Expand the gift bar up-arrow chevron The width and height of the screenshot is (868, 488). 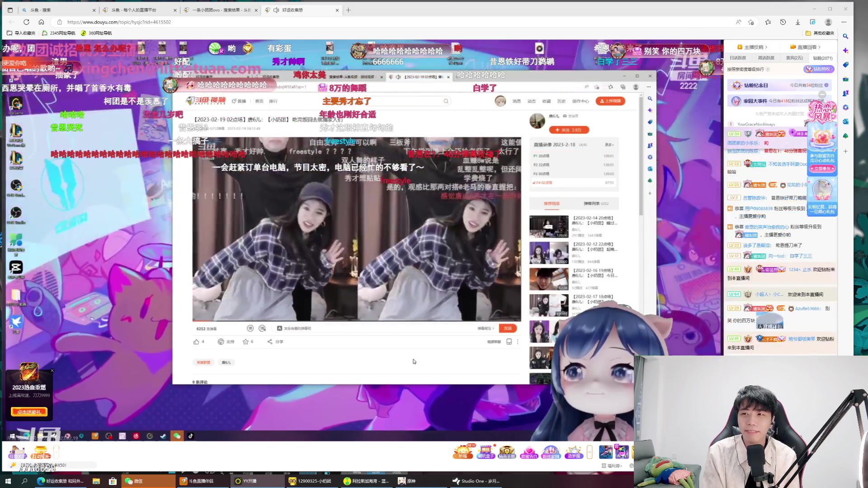(590, 451)
